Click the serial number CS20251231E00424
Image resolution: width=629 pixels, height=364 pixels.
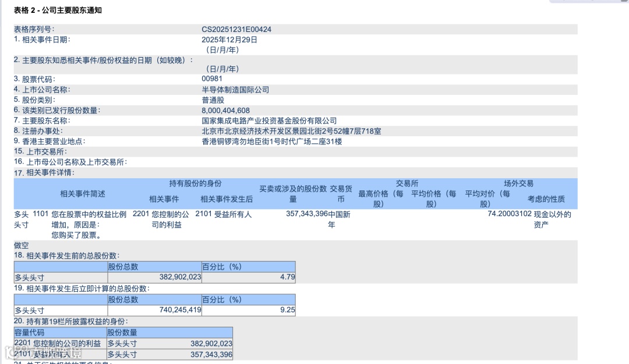(x=236, y=29)
